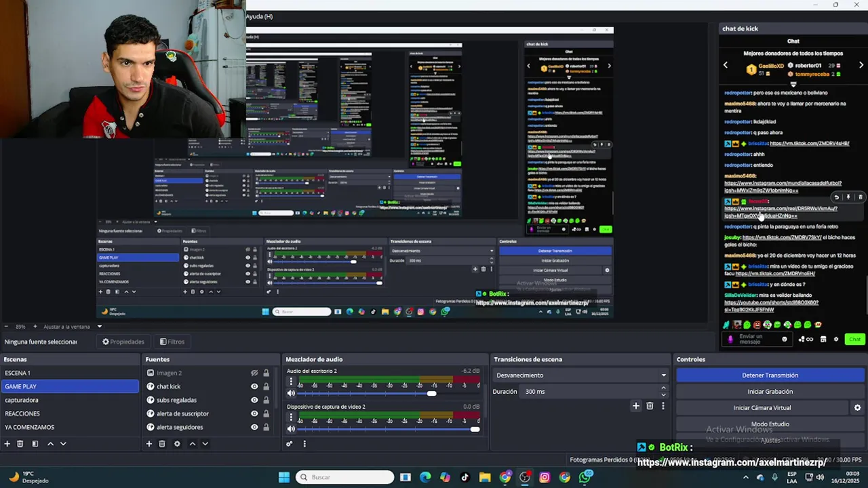Viewport: 868px width, 488px height.
Task: Add a new source in Fuentes
Action: (149, 444)
